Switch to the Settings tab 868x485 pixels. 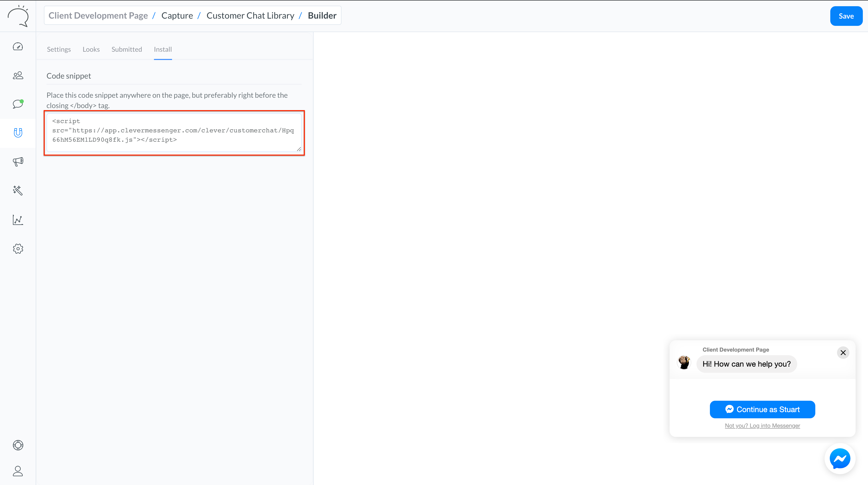coord(59,49)
